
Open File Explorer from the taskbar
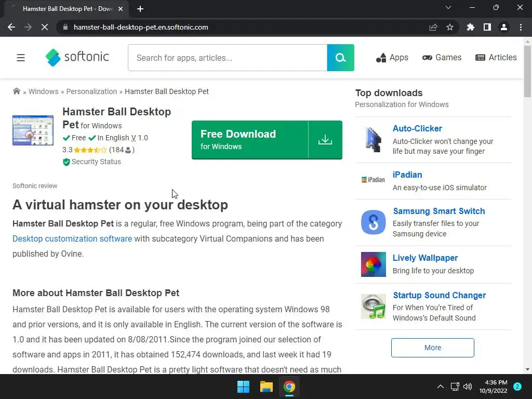coord(267,387)
